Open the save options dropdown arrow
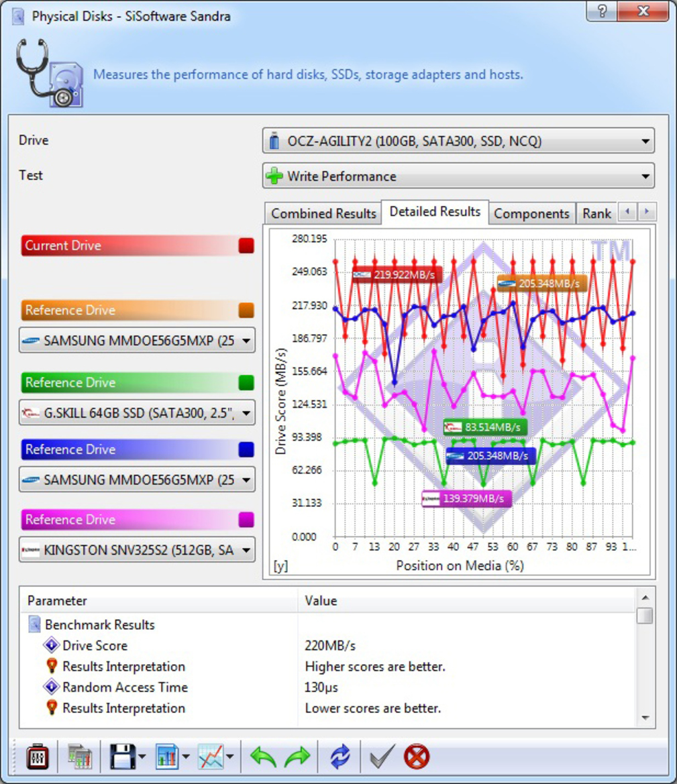Image resolution: width=677 pixels, height=784 pixels. pos(142,757)
